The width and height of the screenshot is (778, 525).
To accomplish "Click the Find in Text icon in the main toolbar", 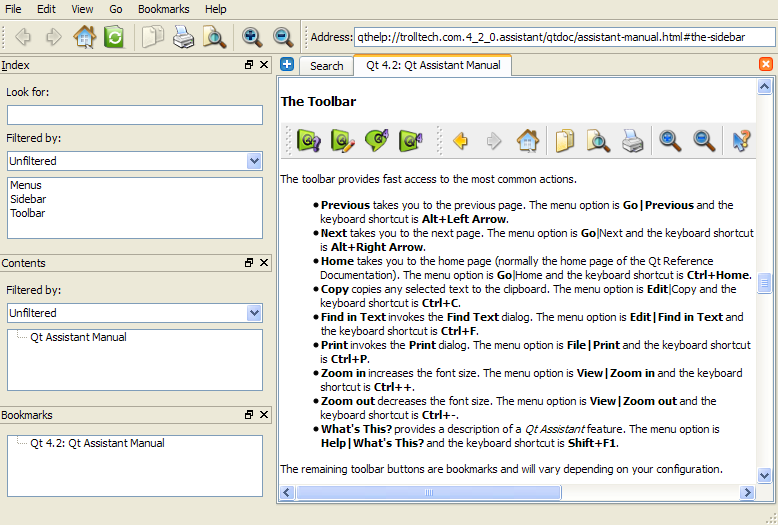I will pyautogui.click(x=214, y=37).
